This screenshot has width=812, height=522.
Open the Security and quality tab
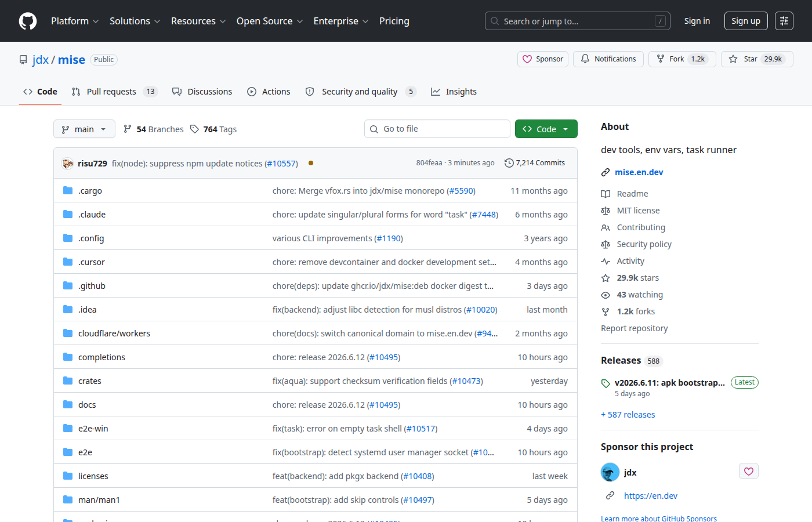(361, 92)
